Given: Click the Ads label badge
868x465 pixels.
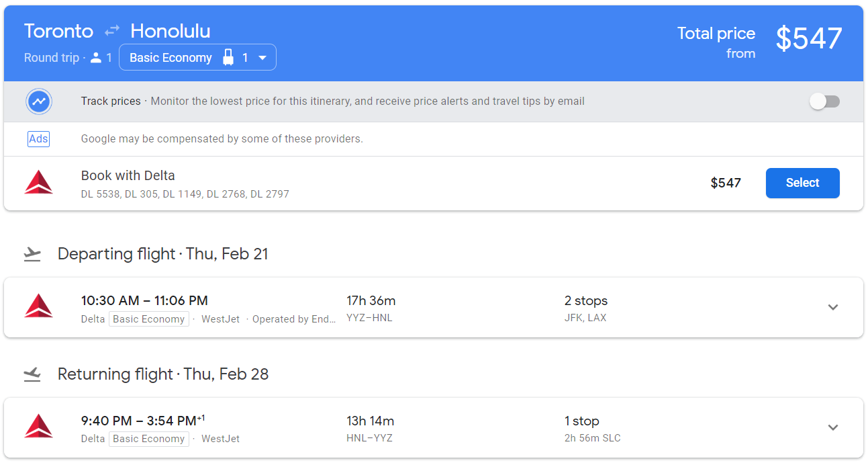Looking at the screenshot, I should coord(38,139).
